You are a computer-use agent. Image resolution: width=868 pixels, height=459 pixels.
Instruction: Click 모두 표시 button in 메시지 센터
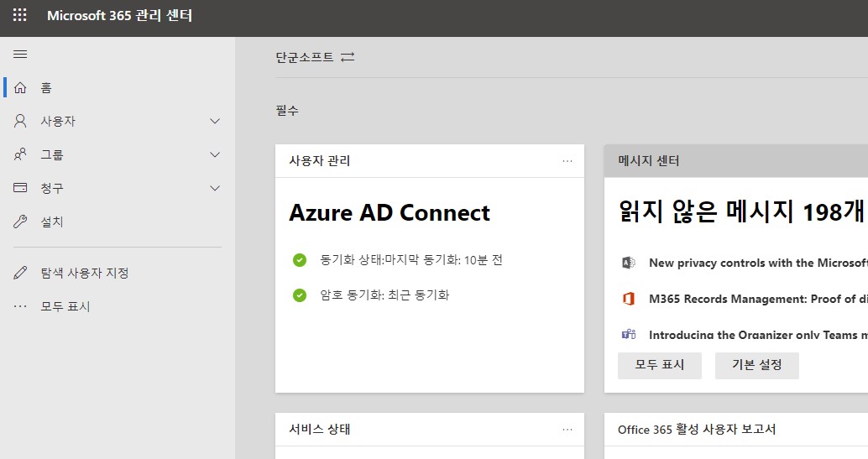point(659,365)
